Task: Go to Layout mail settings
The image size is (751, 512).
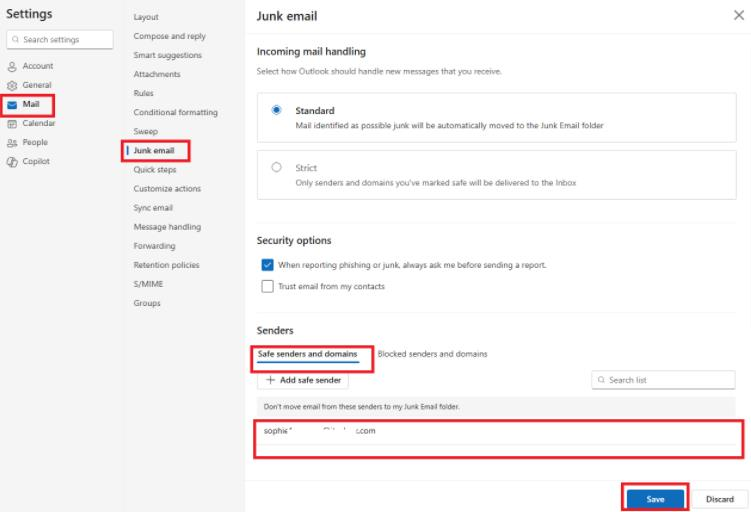Action: [x=146, y=17]
